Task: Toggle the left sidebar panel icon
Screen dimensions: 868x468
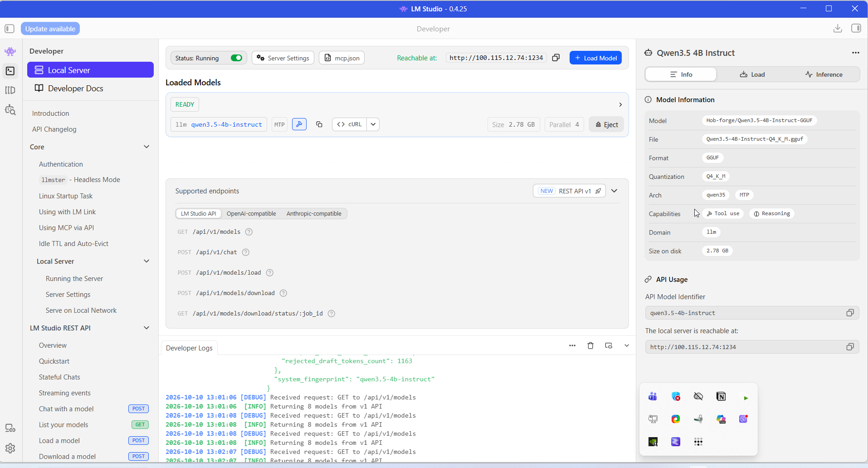Action: (10, 29)
